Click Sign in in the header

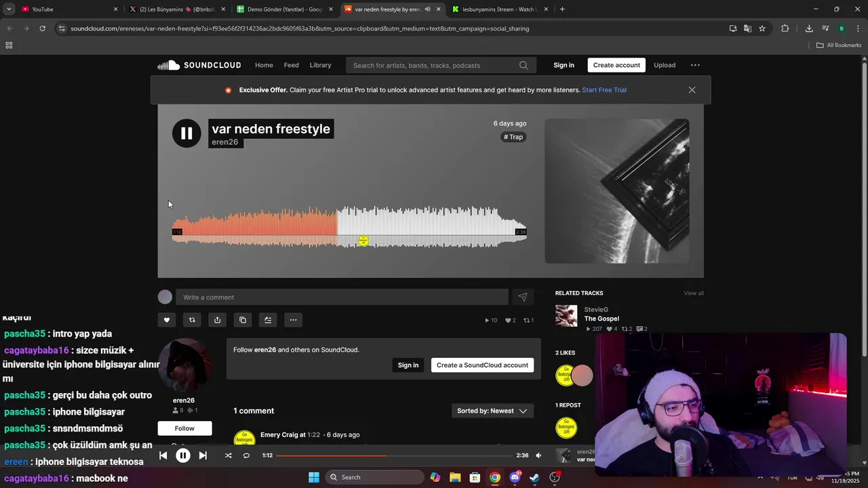(564, 65)
